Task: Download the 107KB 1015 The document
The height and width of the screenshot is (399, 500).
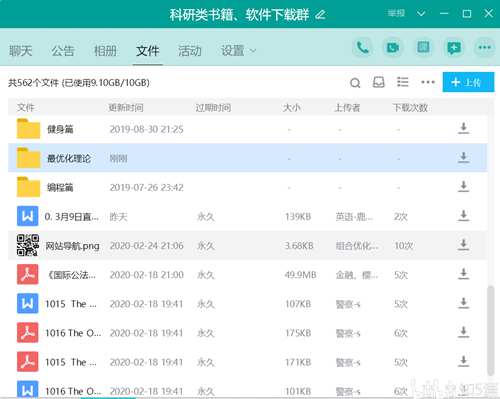Action: pyautogui.click(x=463, y=303)
